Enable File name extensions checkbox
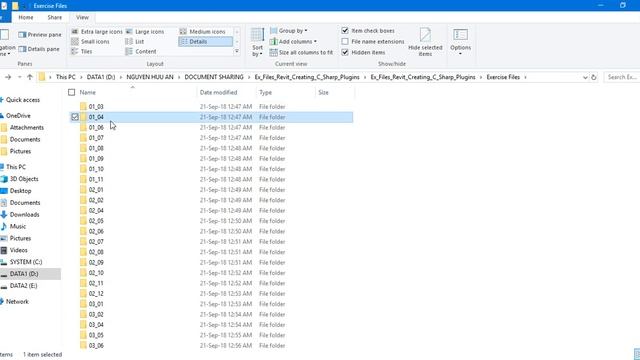Screen dimensions: 640x360 point(345,42)
